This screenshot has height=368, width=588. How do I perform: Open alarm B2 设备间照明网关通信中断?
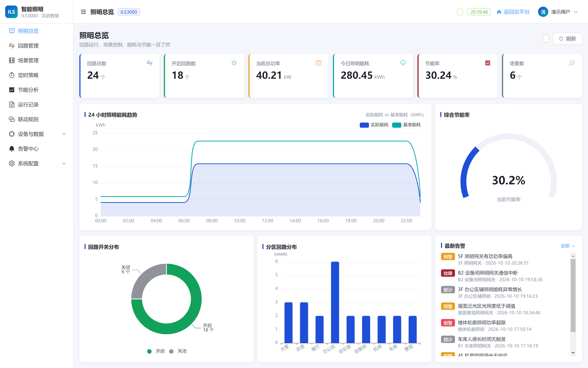[504, 276]
